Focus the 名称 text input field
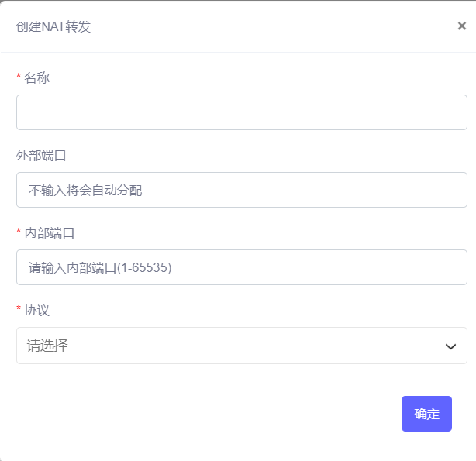The image size is (476, 461). coord(242,112)
